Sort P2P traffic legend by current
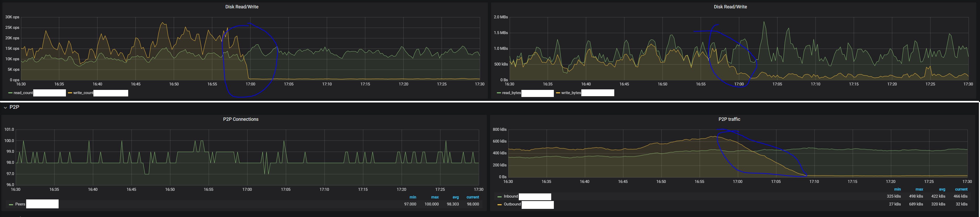The height and width of the screenshot is (217, 980). pyautogui.click(x=961, y=189)
